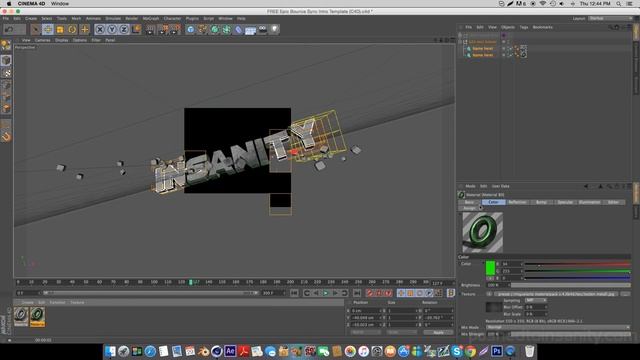The width and height of the screenshot is (640, 360).
Task: Switch to the Reflection material tab
Action: tap(517, 202)
